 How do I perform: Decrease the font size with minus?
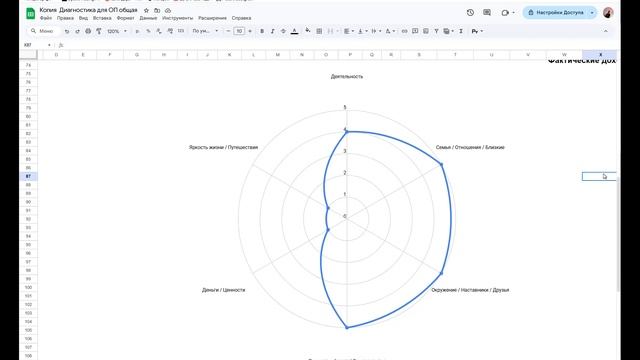pyautogui.click(x=228, y=31)
